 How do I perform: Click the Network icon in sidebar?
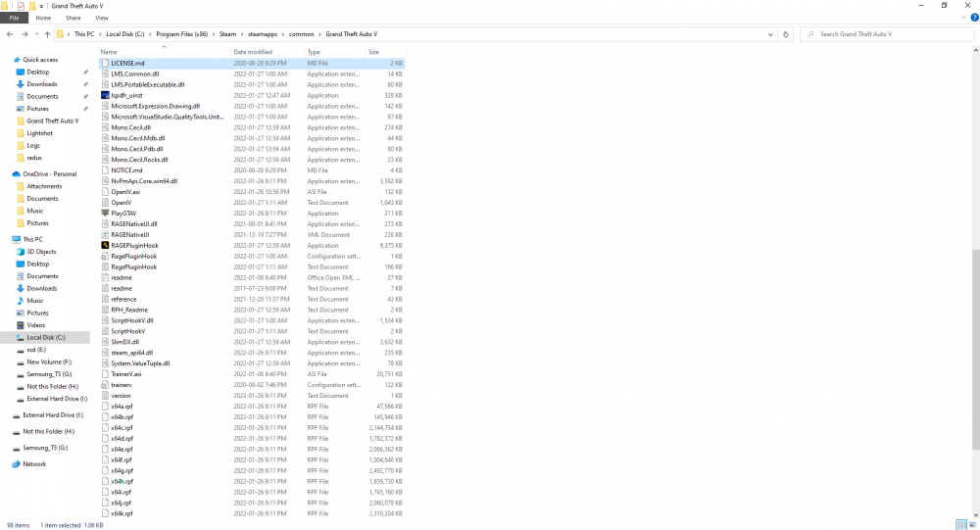17,464
